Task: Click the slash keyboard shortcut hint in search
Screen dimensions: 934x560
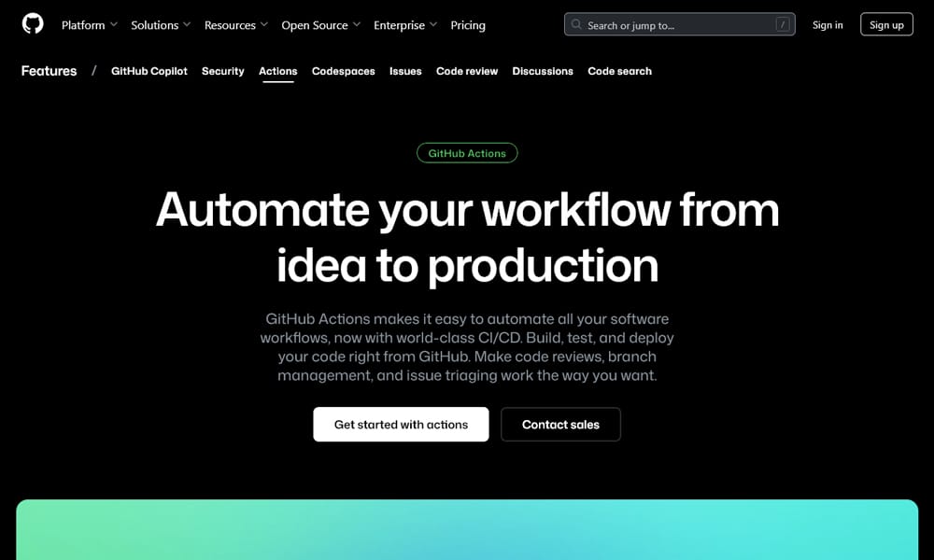Action: (783, 24)
